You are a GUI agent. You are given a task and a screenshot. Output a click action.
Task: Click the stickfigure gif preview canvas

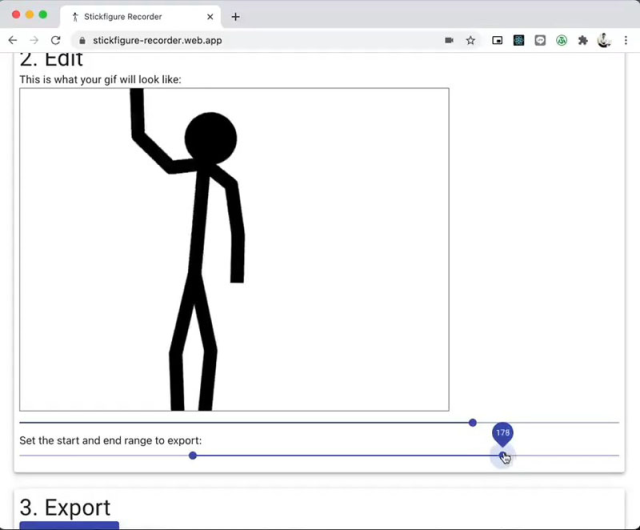[234, 249]
